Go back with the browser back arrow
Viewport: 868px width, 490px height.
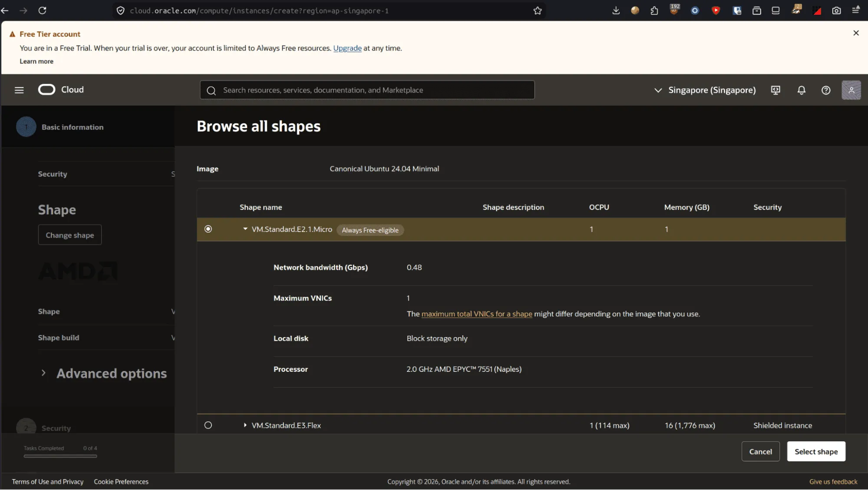coord(5,10)
